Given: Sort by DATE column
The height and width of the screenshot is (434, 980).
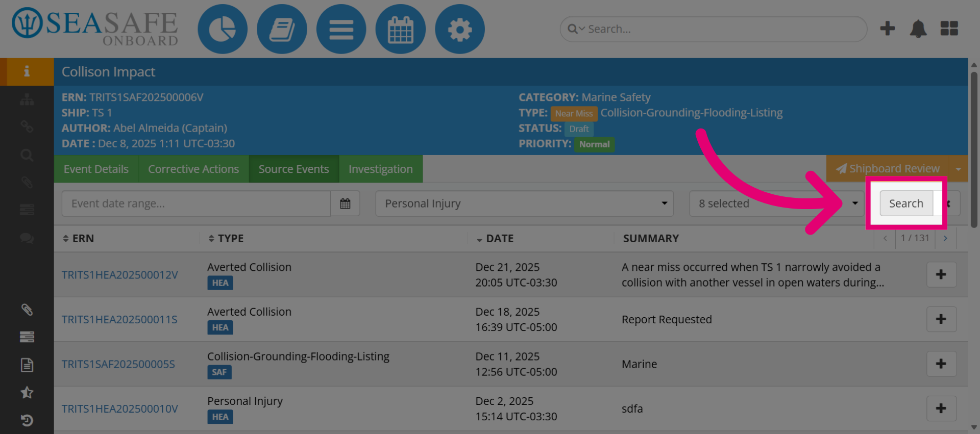Looking at the screenshot, I should click(x=495, y=238).
